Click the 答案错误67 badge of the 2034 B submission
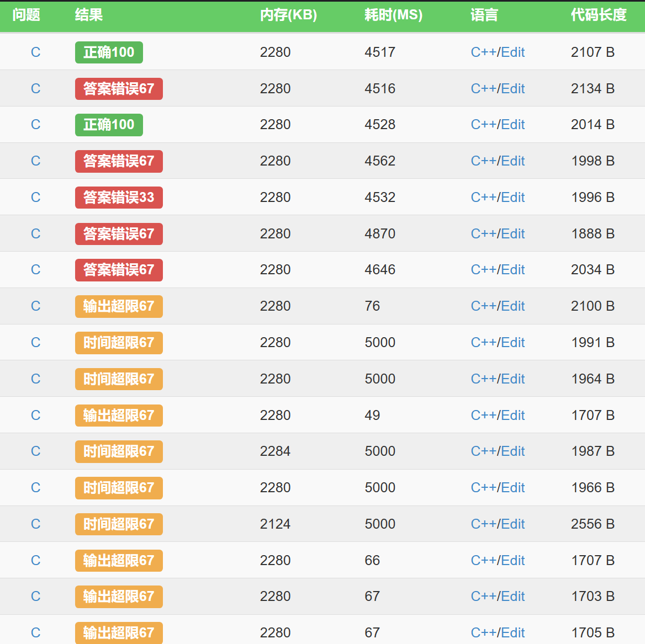This screenshot has height=644, width=645. pos(119,270)
